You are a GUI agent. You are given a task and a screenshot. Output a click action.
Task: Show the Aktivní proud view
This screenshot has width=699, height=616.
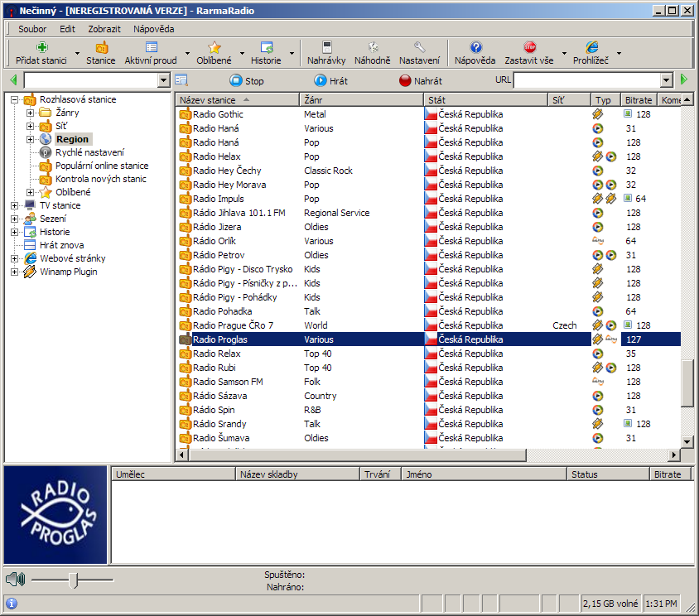pos(151,53)
